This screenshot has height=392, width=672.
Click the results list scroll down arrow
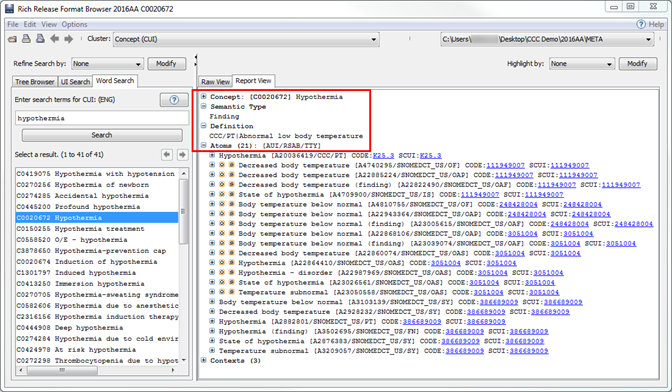[x=183, y=360]
